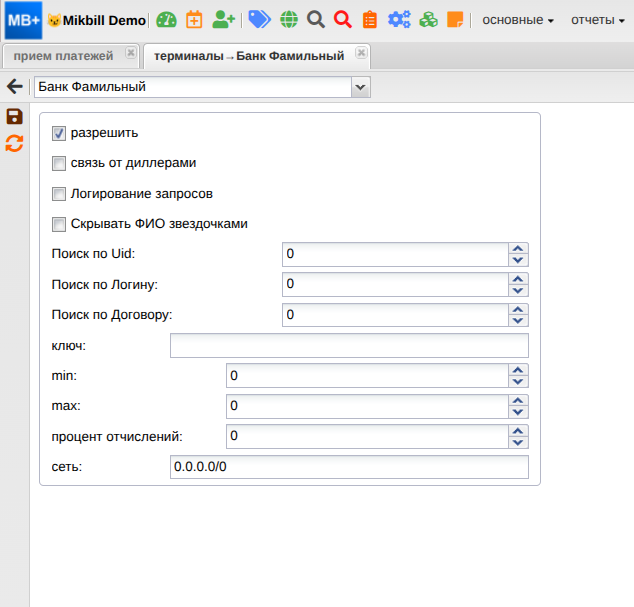This screenshot has width=634, height=607.
Task: Increase the max value
Action: coord(518,400)
